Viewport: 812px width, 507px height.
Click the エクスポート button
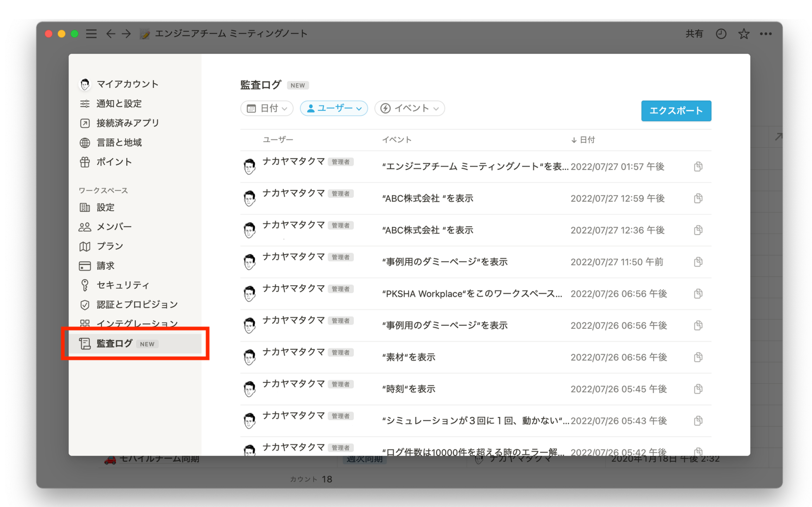(x=676, y=111)
